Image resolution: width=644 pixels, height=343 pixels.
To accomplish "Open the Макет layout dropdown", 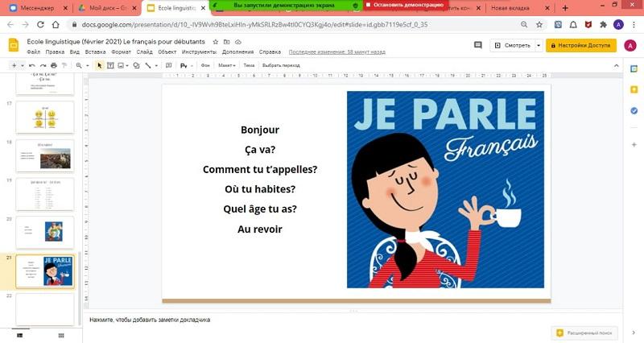I will tap(227, 65).
